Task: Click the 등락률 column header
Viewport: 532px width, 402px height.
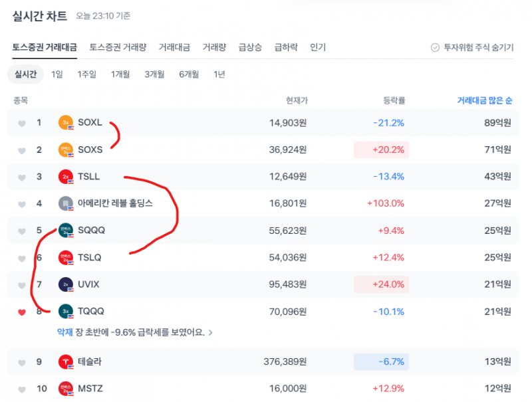Action: pos(394,100)
